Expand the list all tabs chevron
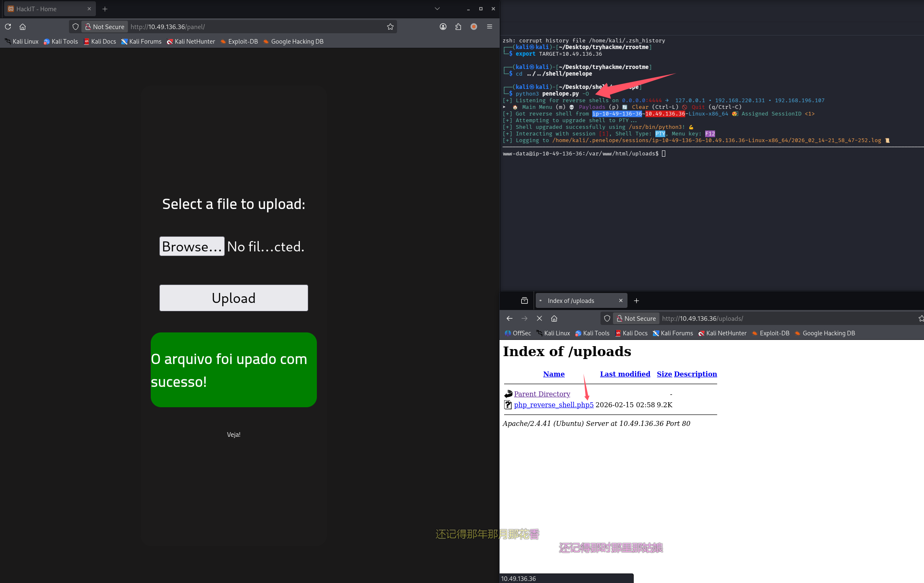Image resolution: width=924 pixels, height=583 pixels. [437, 9]
